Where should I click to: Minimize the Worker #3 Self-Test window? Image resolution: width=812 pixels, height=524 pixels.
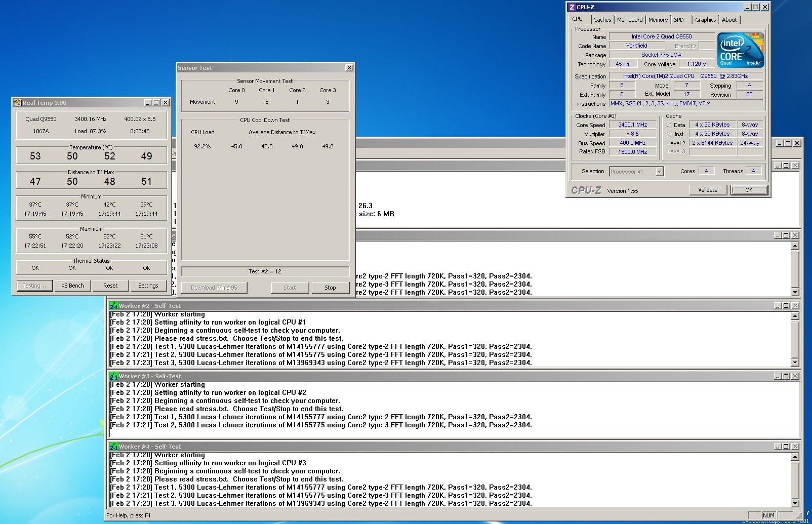(778, 376)
